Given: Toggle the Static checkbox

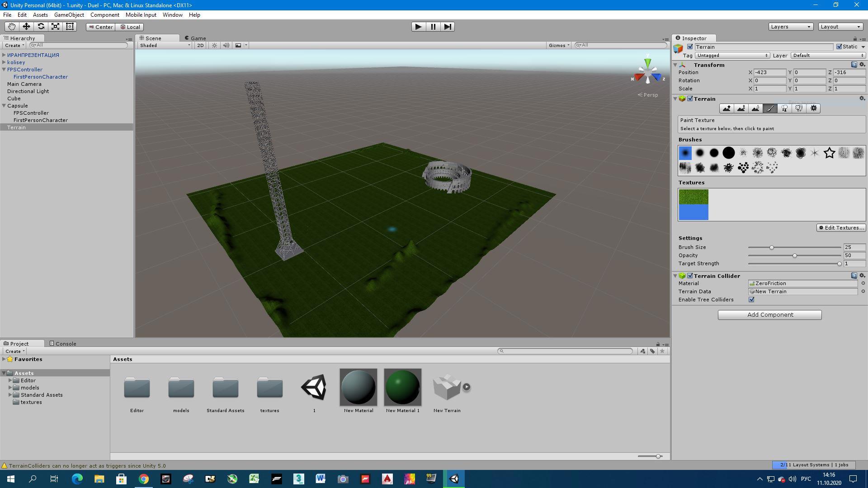Looking at the screenshot, I should pyautogui.click(x=839, y=47).
